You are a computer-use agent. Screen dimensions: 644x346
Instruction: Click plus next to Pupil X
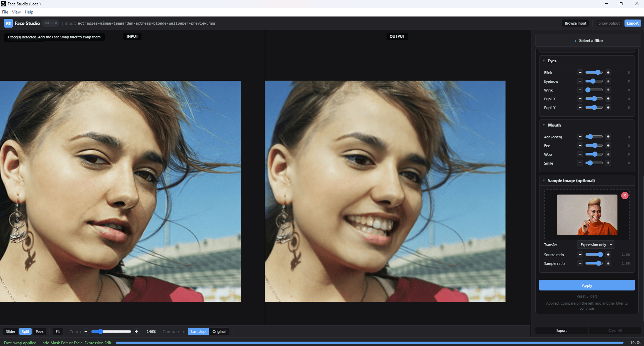tap(608, 99)
